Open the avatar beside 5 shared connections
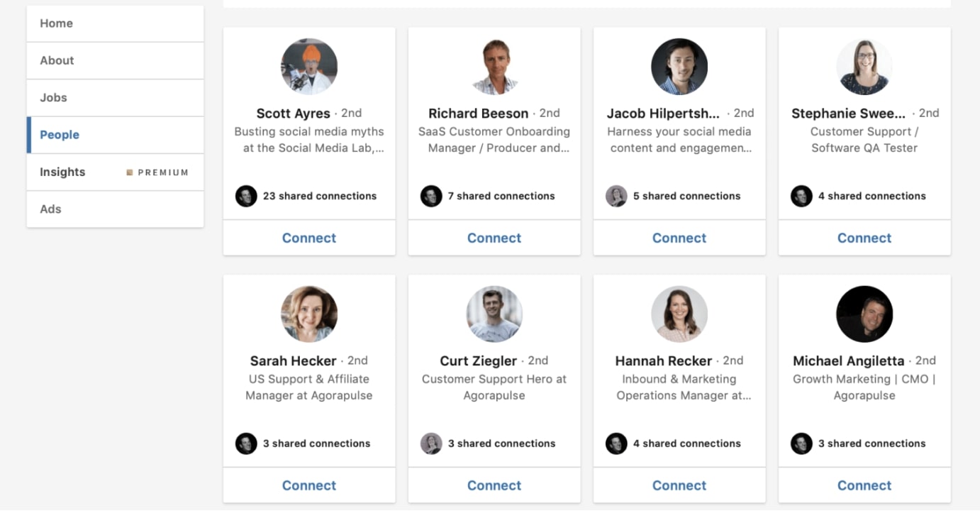Image resolution: width=980 pixels, height=511 pixels. [x=616, y=196]
